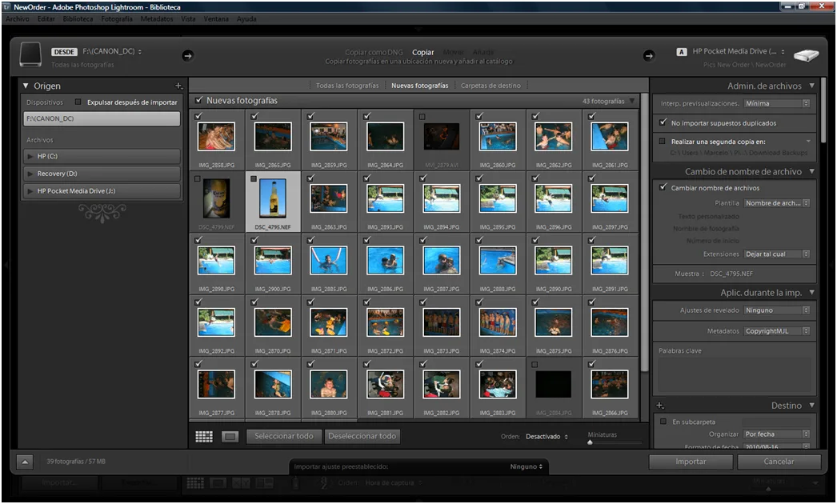
Task: Disable 'No importar supuestos duplicados'
Action: [662, 123]
